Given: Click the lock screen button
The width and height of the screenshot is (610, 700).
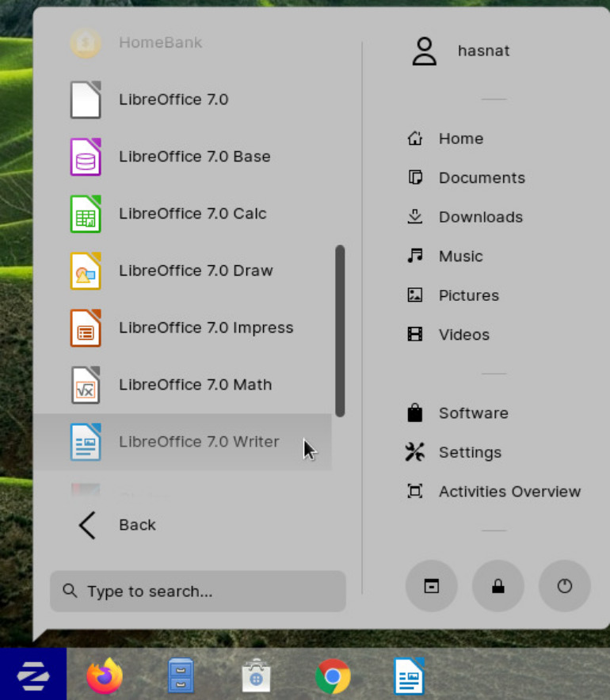Looking at the screenshot, I should tap(498, 586).
